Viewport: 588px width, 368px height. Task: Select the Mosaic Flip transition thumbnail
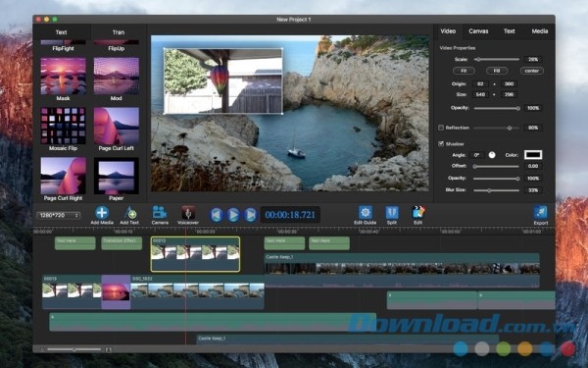(63, 126)
